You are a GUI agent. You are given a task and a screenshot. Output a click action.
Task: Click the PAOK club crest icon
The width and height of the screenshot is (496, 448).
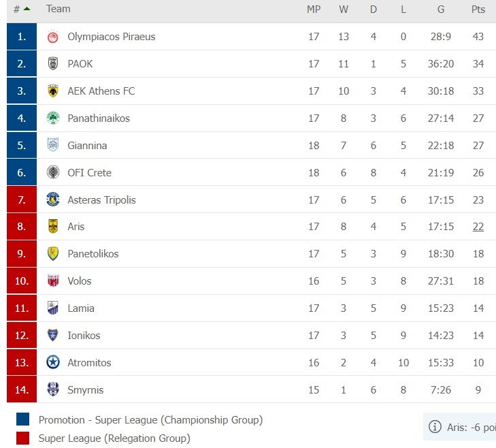pyautogui.click(x=52, y=64)
